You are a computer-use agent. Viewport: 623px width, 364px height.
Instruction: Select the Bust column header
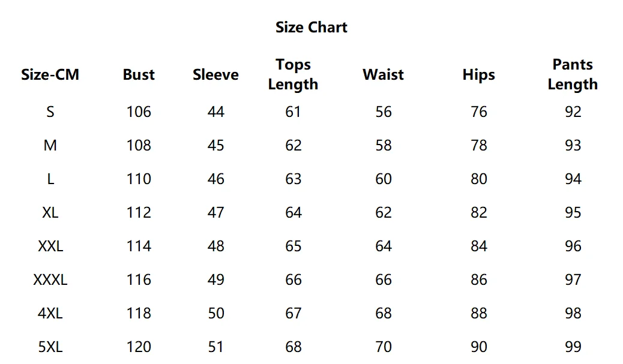click(139, 75)
